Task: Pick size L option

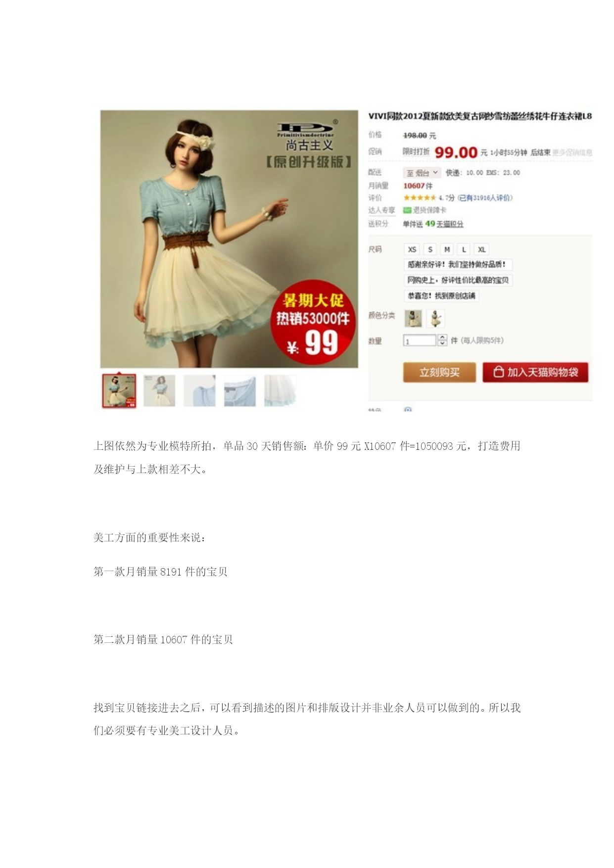Action: [464, 249]
